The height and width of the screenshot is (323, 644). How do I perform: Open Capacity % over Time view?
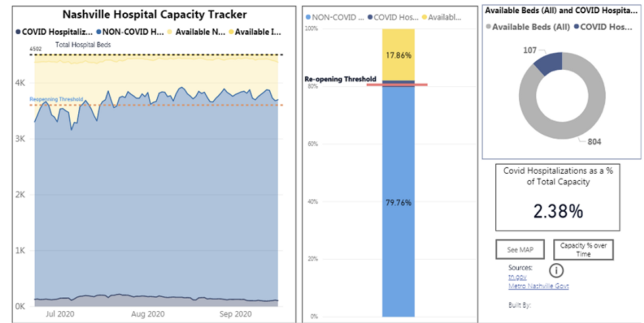pyautogui.click(x=584, y=249)
